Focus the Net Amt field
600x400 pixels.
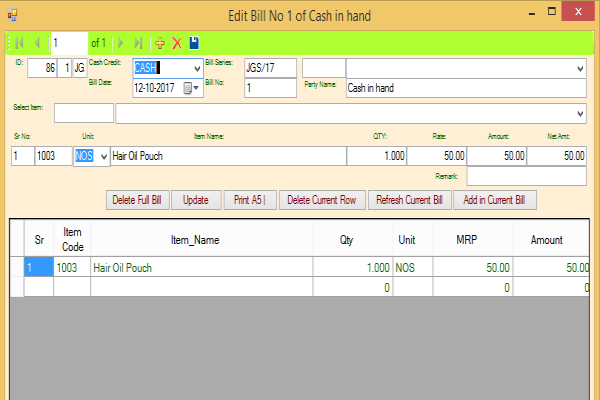click(556, 156)
